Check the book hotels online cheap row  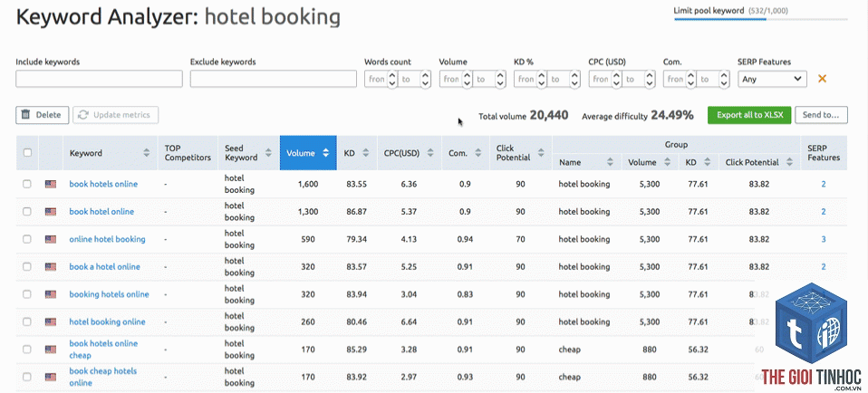[27, 350]
